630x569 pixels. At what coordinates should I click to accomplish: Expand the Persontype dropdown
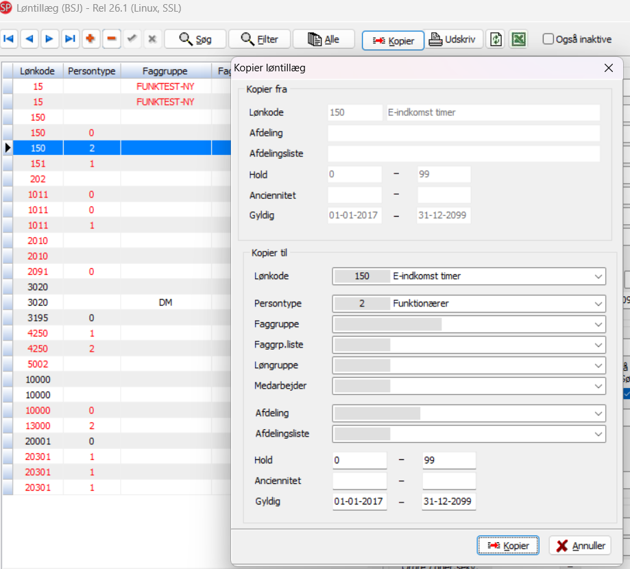(598, 304)
